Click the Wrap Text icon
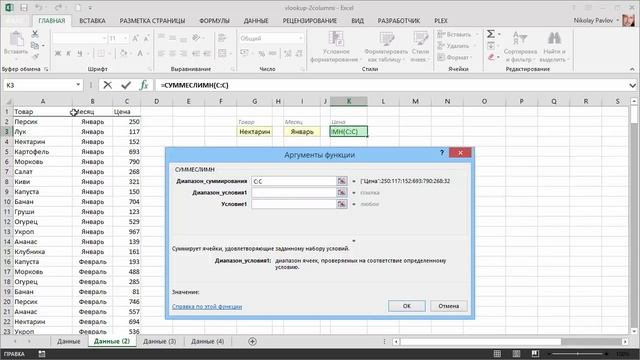640x360 pixels. [222, 38]
